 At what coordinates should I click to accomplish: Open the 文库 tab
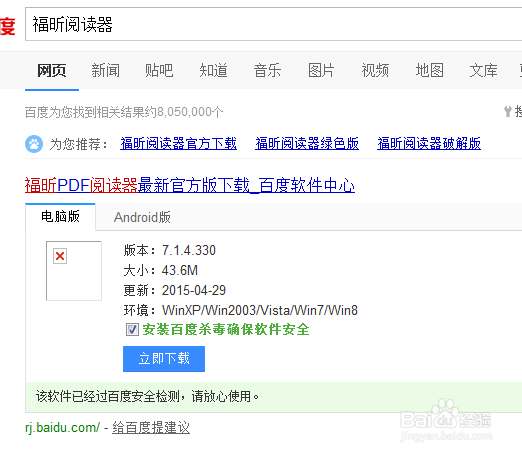(483, 70)
